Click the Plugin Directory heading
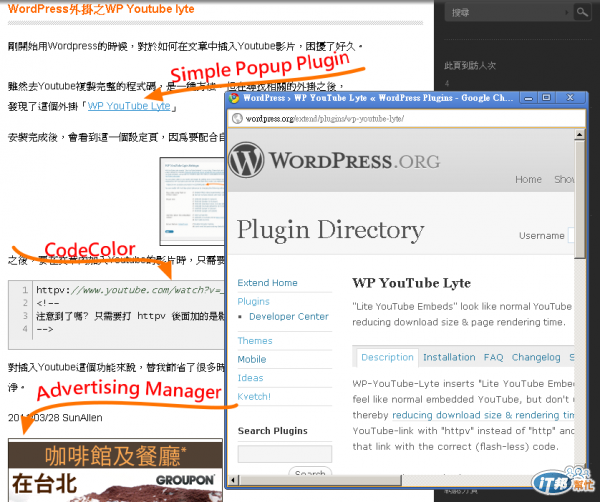 point(331,230)
